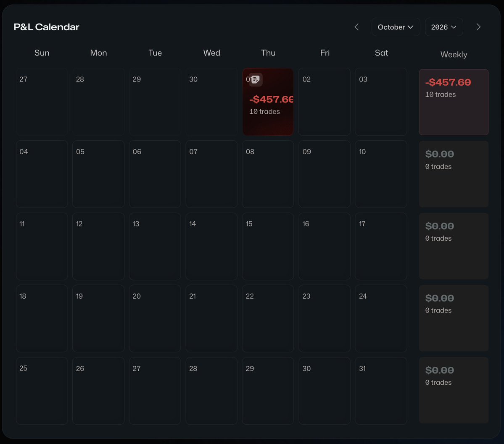Select day 15 cell
This screenshot has width=504, height=444.
pyautogui.click(x=268, y=247)
